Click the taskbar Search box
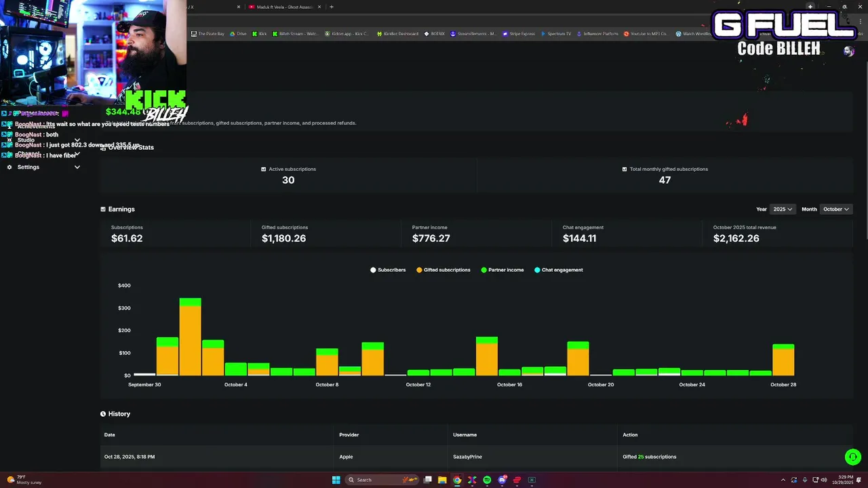This screenshot has height=488, width=868. coord(382,480)
